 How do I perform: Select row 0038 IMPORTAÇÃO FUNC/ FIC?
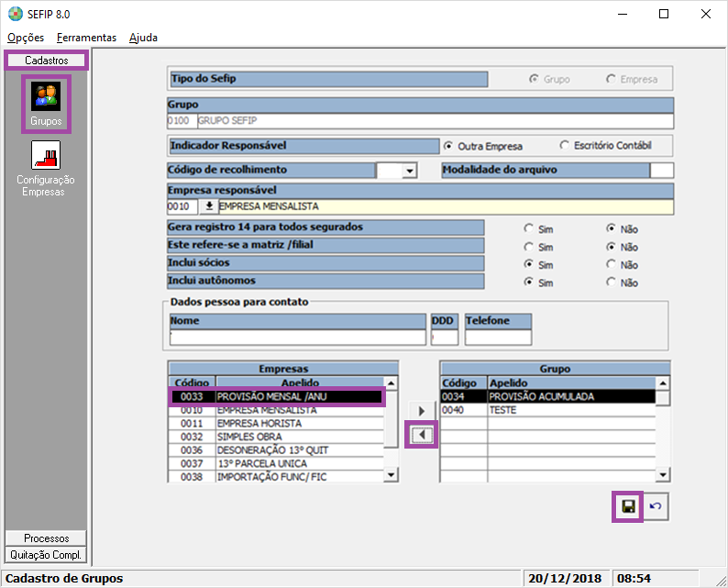coord(276,477)
